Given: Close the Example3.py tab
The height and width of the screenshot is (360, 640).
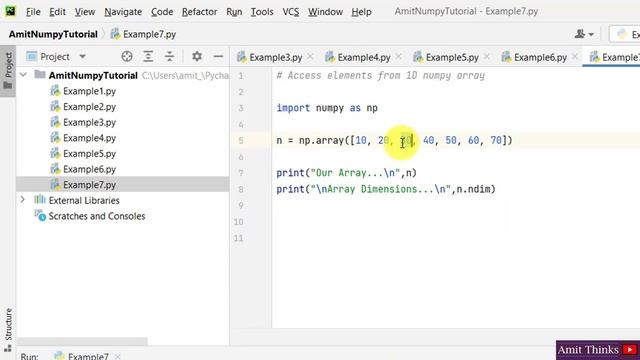Looking at the screenshot, I should [x=311, y=57].
